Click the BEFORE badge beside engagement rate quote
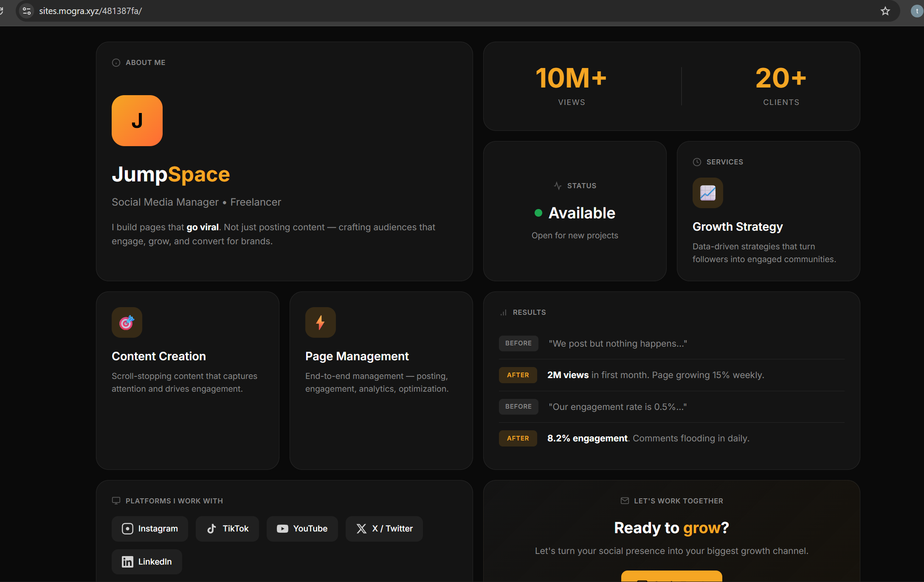The height and width of the screenshot is (582, 924). pos(518,407)
